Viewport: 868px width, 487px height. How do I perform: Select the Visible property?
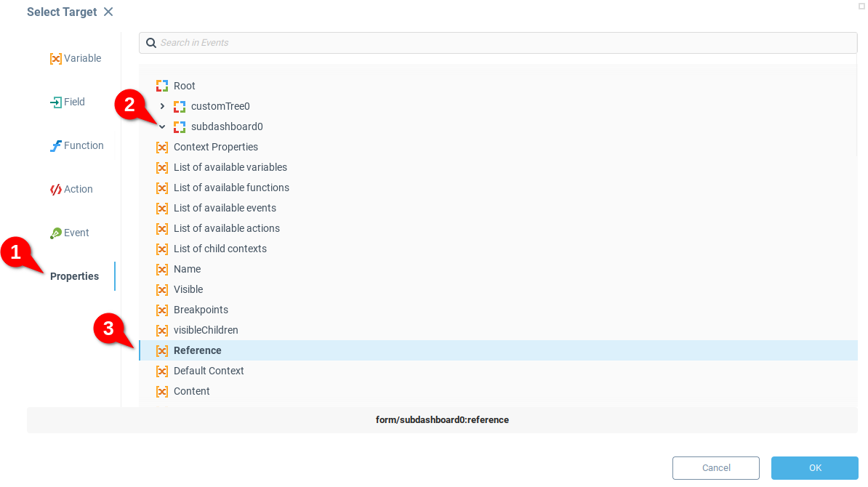click(188, 289)
